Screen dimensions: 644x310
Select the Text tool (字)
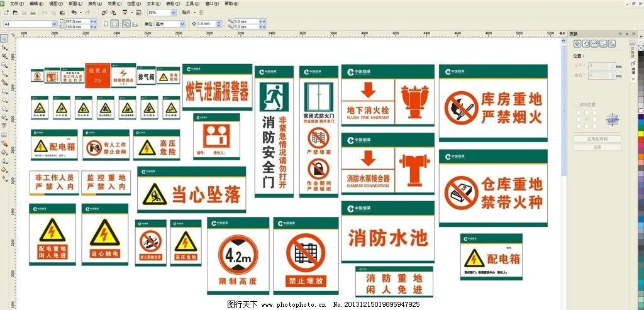coord(4,126)
